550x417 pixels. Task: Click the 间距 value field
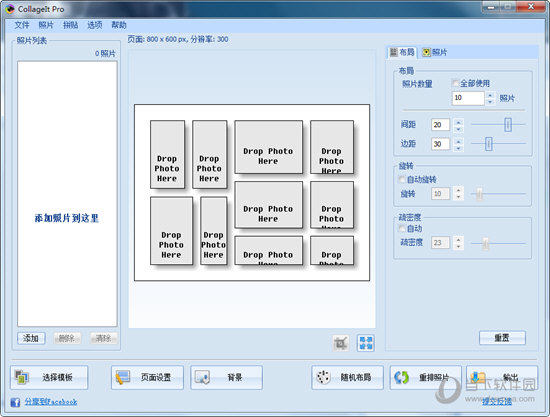click(441, 125)
